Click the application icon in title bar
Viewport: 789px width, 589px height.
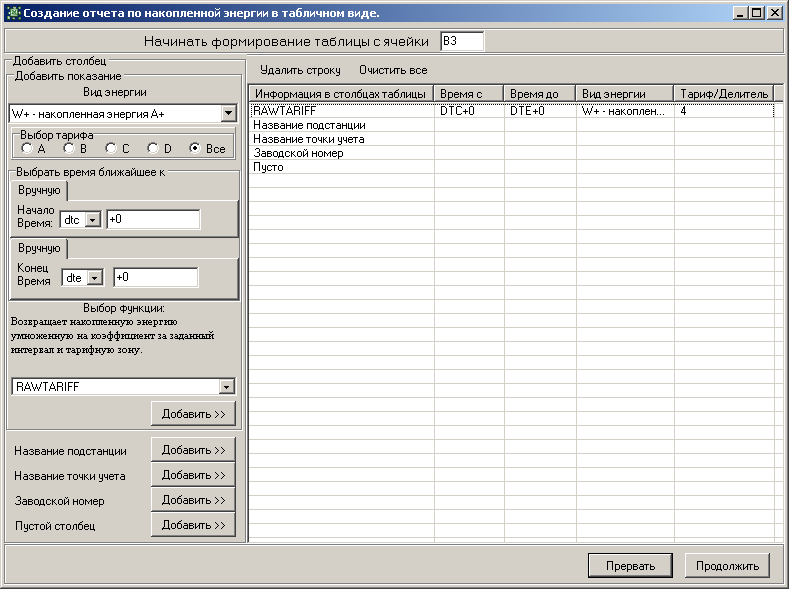coord(13,13)
